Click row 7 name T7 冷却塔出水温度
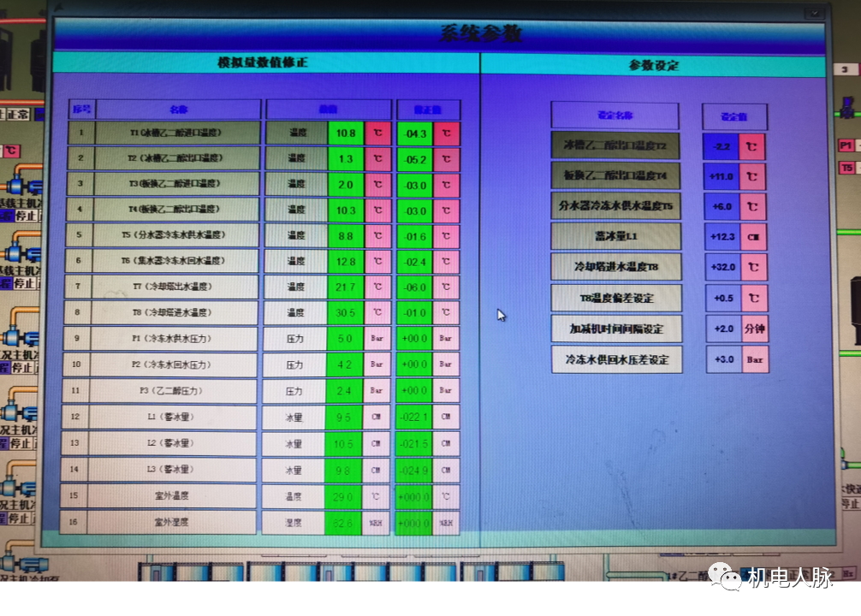The height and width of the screenshot is (616, 861). (174, 287)
